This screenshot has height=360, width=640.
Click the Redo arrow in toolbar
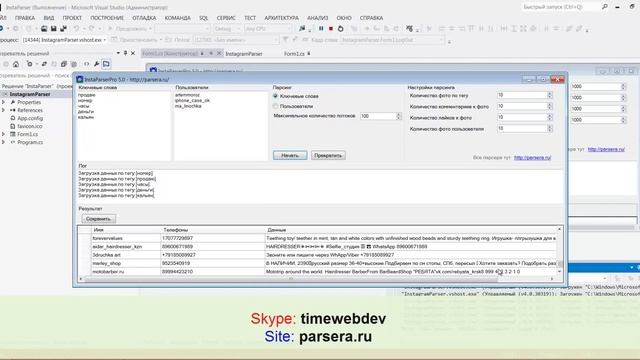[x=91, y=29]
